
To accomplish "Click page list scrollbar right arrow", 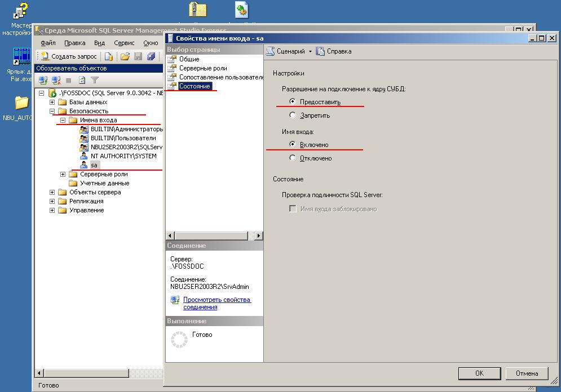I will [258, 235].
